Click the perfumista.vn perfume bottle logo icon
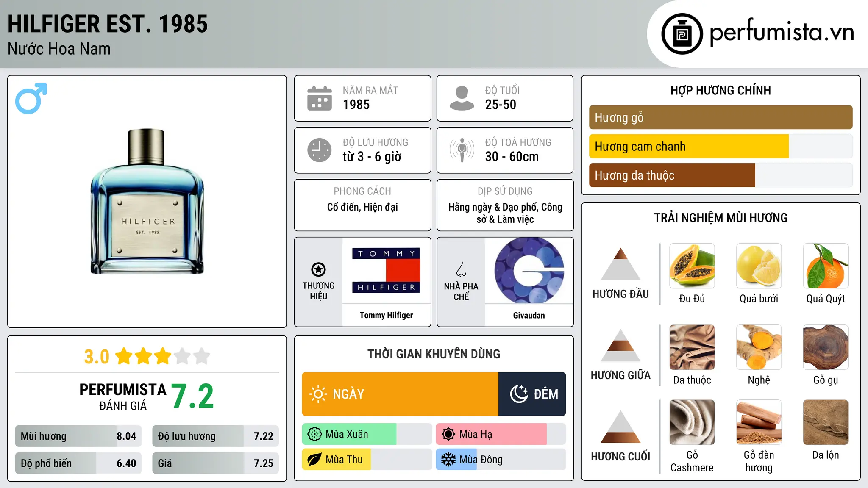 click(682, 34)
